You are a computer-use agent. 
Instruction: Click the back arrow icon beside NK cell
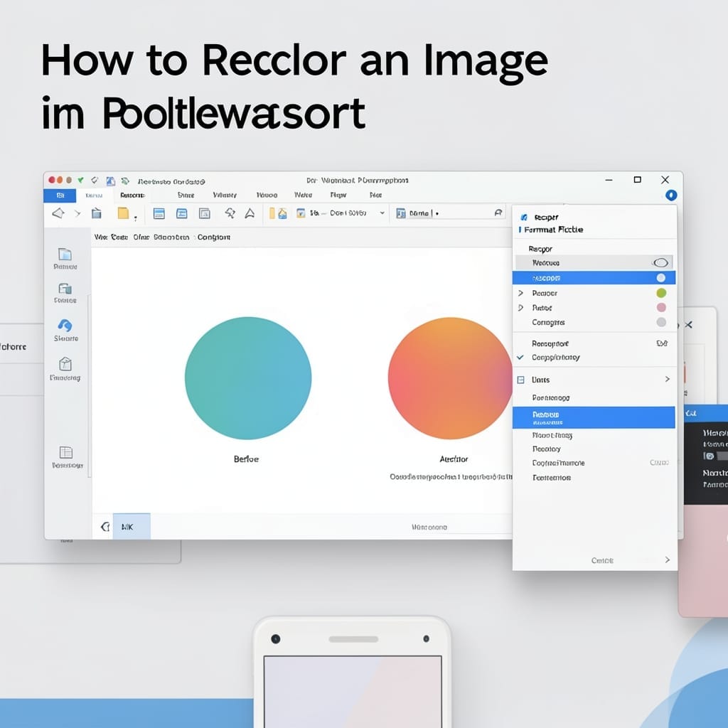click(x=105, y=527)
